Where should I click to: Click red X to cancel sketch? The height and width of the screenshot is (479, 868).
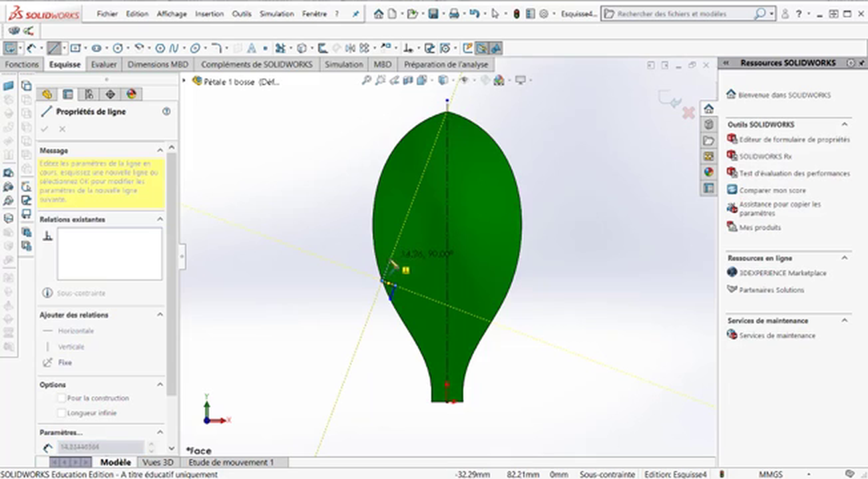(x=688, y=113)
